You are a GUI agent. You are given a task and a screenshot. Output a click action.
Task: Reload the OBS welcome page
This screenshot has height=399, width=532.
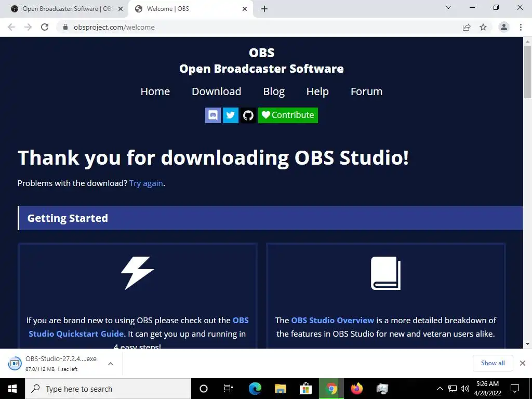[45, 27]
